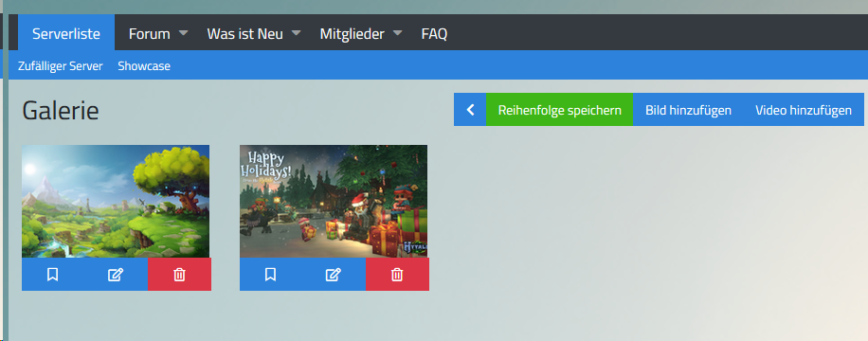This screenshot has height=341, width=868.
Task: Click the Galerie heading
Action: pyautogui.click(x=61, y=111)
